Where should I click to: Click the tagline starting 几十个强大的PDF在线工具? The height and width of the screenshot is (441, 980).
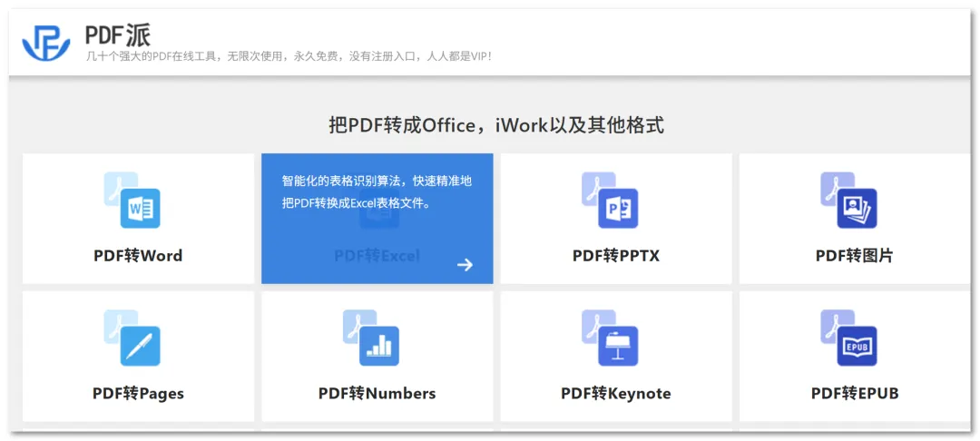pyautogui.click(x=289, y=56)
